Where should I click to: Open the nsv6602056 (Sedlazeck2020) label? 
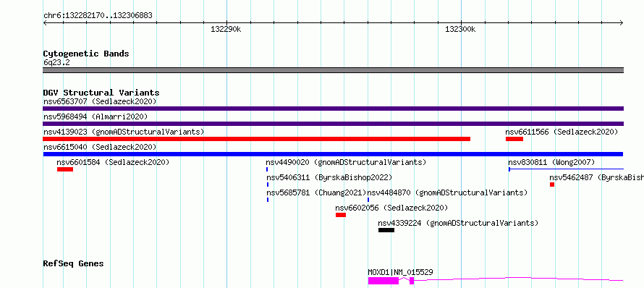click(x=391, y=208)
